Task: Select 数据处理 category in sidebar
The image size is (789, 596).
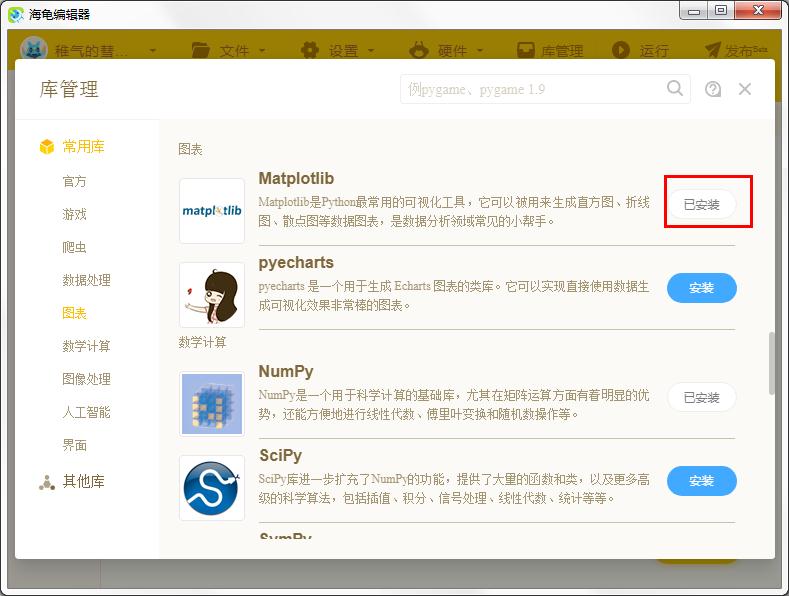Action: pyautogui.click(x=87, y=280)
